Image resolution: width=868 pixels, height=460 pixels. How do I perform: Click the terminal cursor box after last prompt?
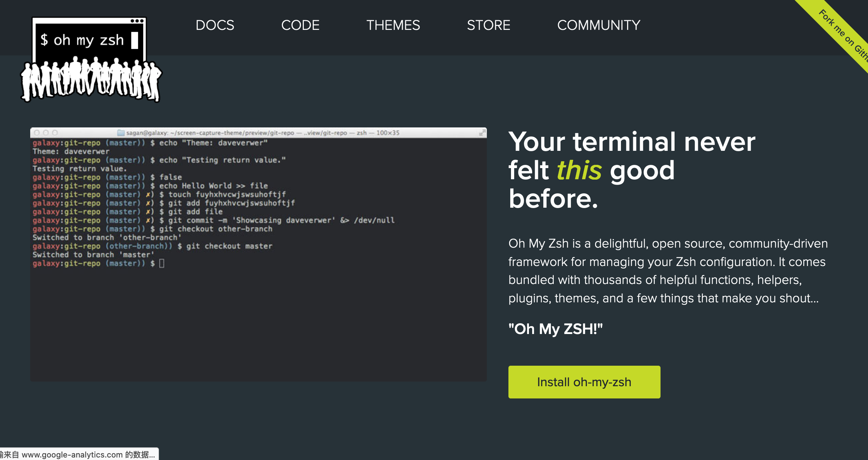click(x=162, y=263)
